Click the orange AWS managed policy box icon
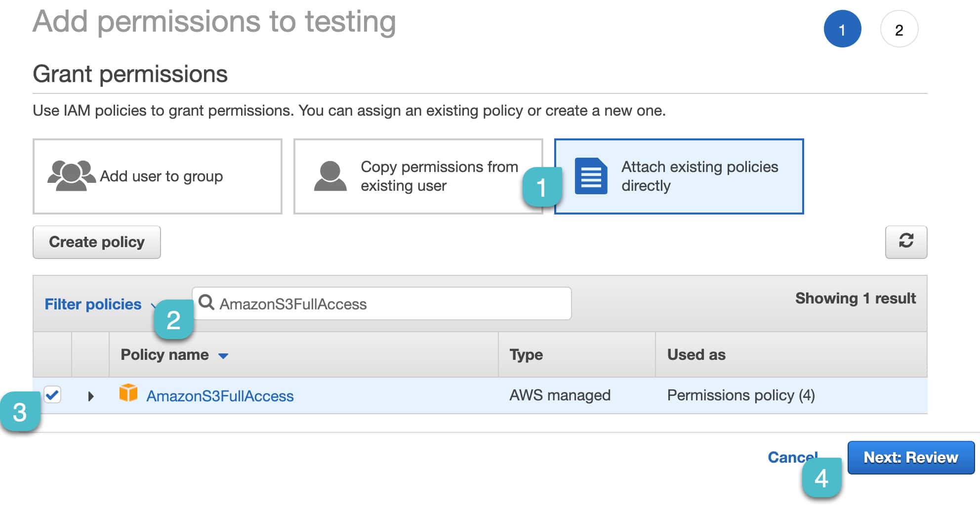Viewport: 980px width, 518px height. tap(128, 393)
